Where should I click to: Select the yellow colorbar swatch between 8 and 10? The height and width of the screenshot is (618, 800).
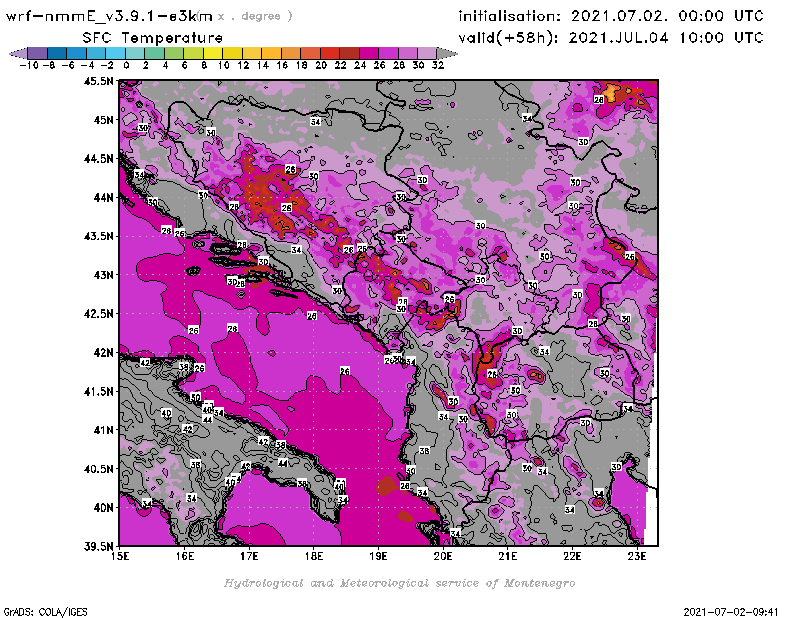tap(213, 53)
